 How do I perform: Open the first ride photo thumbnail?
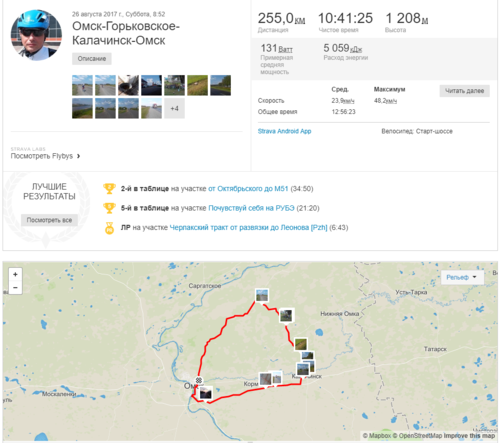tap(82, 85)
